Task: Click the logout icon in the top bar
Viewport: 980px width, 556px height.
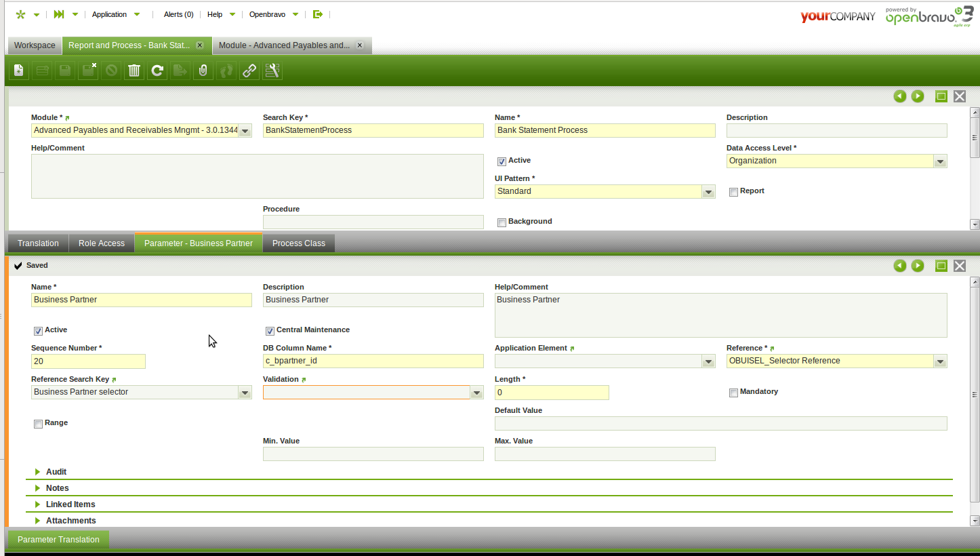Action: (x=317, y=14)
